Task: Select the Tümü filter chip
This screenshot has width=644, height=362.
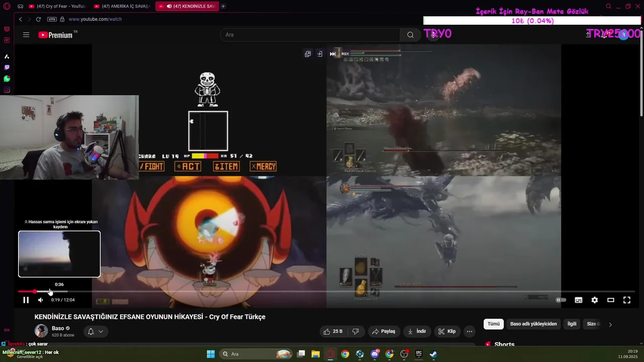Action: coord(494,324)
